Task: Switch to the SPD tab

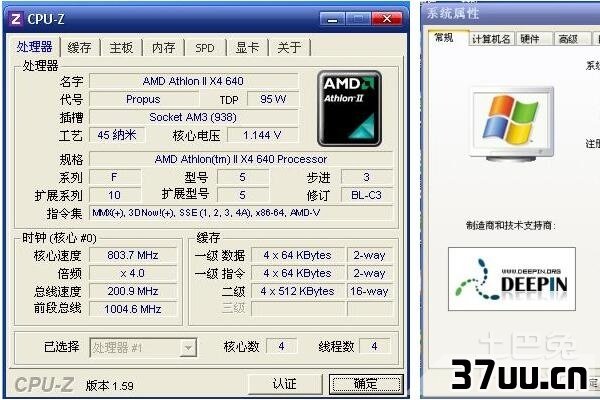Action: (x=205, y=48)
